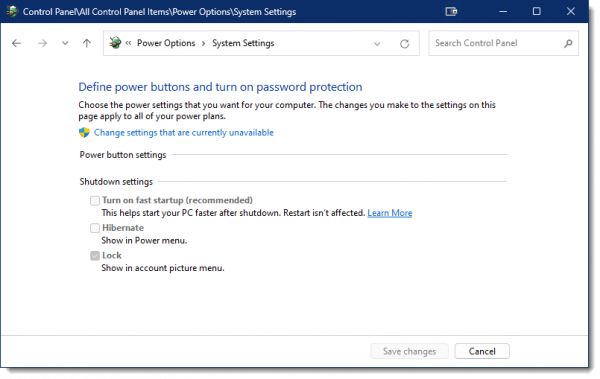Viewport: 600px width, 379px height.
Task: Click 'Show in Power menu.' text
Action: [144, 240]
